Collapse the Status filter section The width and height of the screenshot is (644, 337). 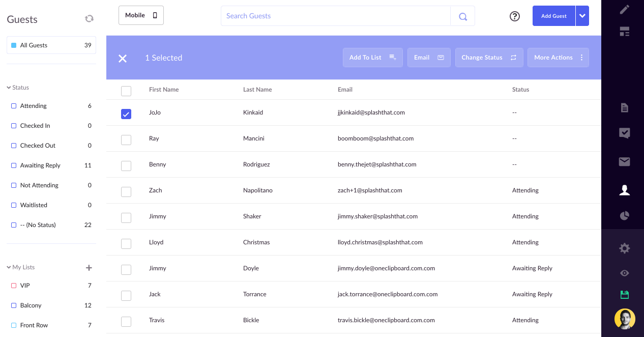pyautogui.click(x=18, y=88)
